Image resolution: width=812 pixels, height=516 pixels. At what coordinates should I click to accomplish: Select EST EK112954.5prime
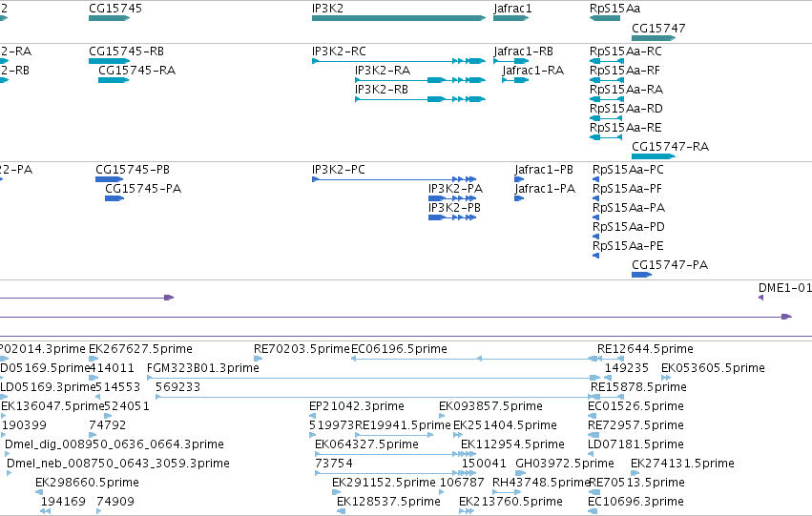pyautogui.click(x=512, y=444)
